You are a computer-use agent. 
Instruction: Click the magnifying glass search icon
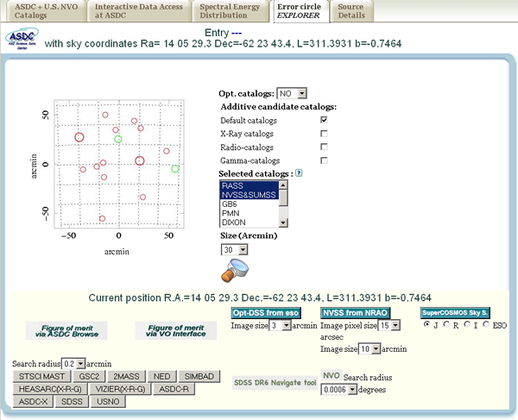235,271
